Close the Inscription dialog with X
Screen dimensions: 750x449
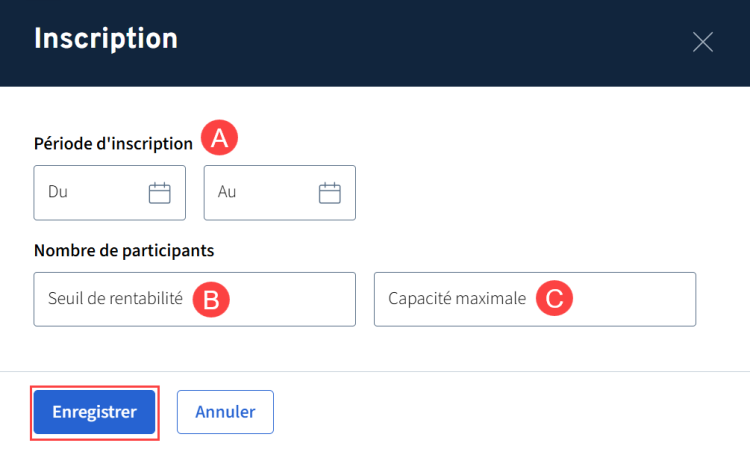[x=703, y=41]
